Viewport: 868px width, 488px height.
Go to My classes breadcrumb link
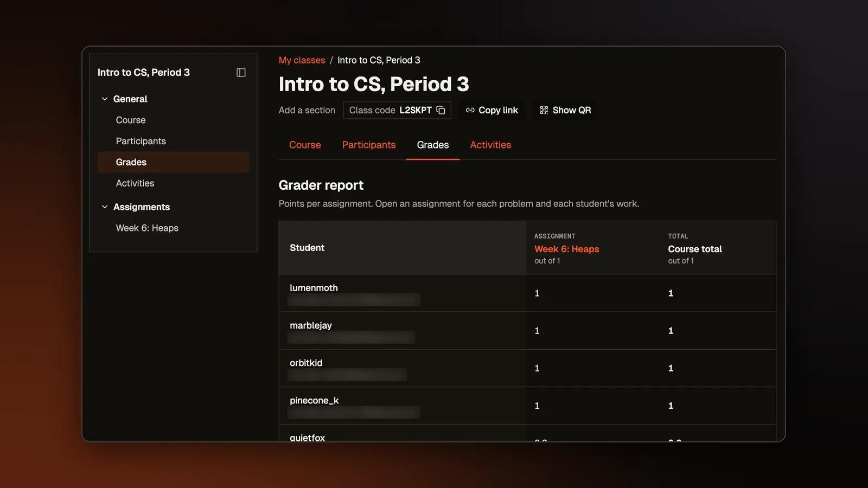point(302,60)
